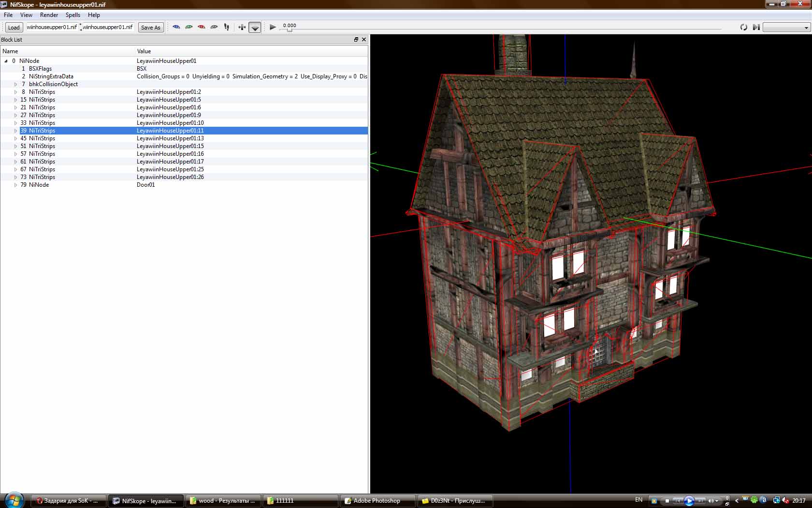Open the Render menu
This screenshot has height=508, width=812.
pyautogui.click(x=49, y=15)
